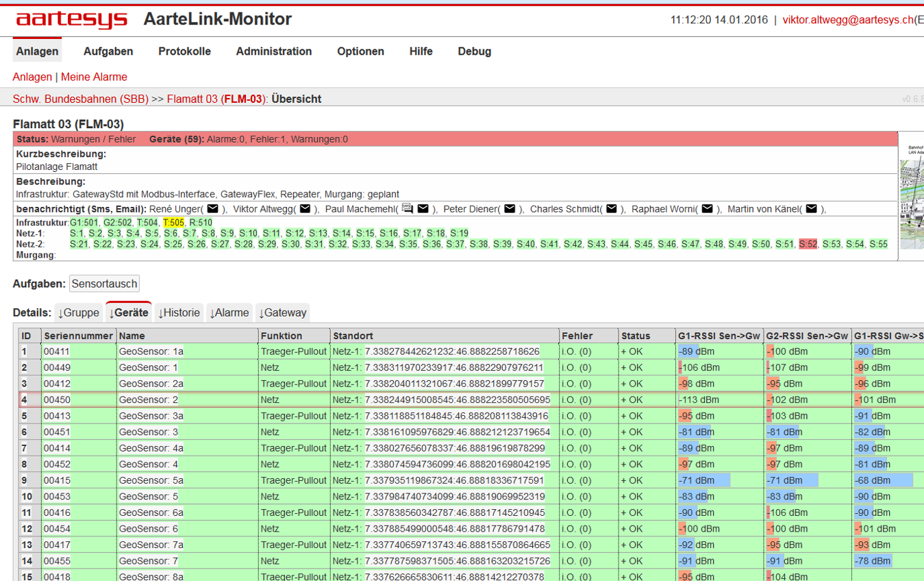
Task: Click the red S:52 sensor in Netz-2
Action: pos(808,244)
